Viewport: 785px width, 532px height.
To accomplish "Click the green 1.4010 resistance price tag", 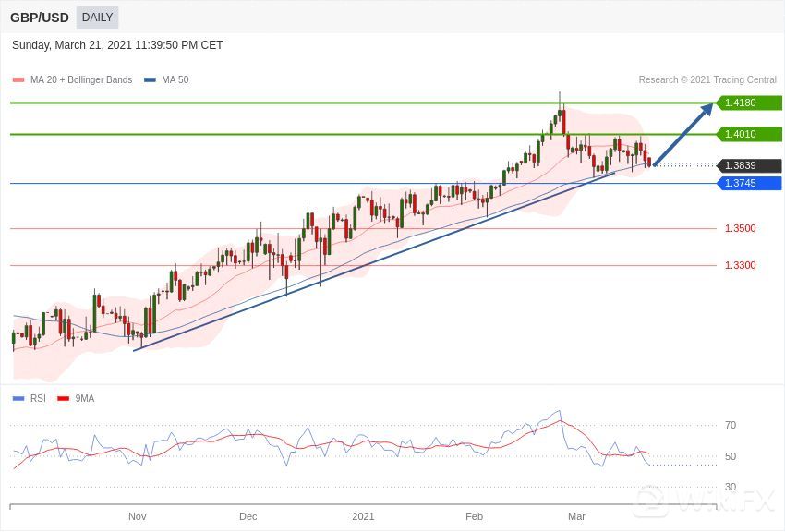I will point(748,134).
